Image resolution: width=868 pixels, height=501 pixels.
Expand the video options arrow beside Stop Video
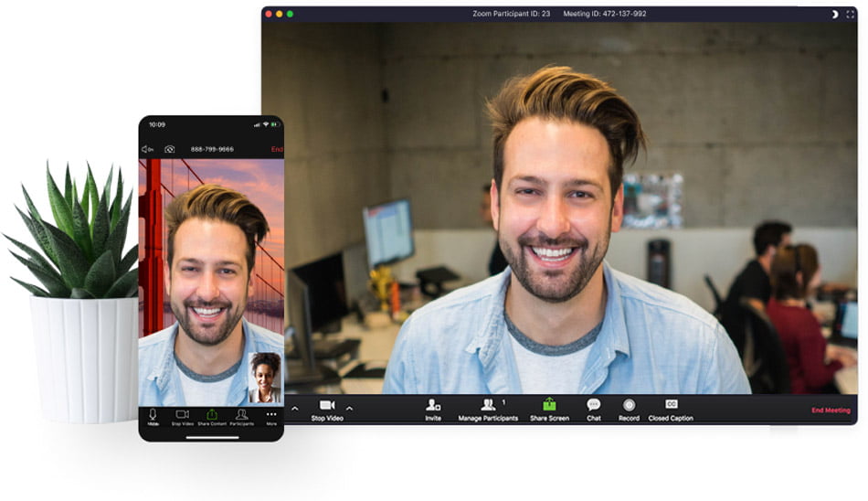point(349,409)
